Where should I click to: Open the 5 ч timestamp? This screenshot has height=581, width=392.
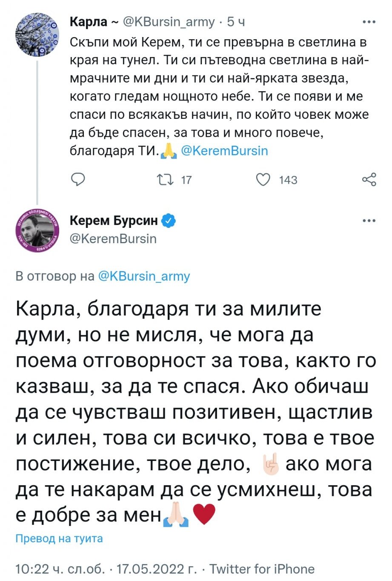236,22
